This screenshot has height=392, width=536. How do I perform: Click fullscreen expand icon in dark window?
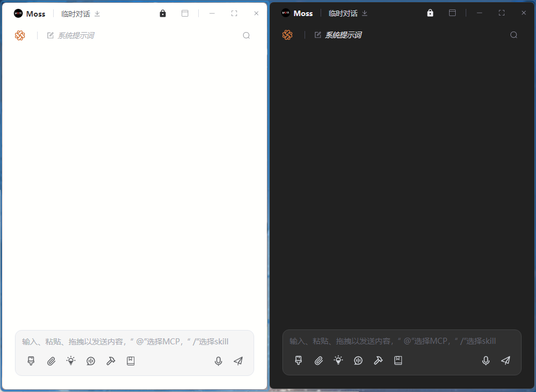502,13
